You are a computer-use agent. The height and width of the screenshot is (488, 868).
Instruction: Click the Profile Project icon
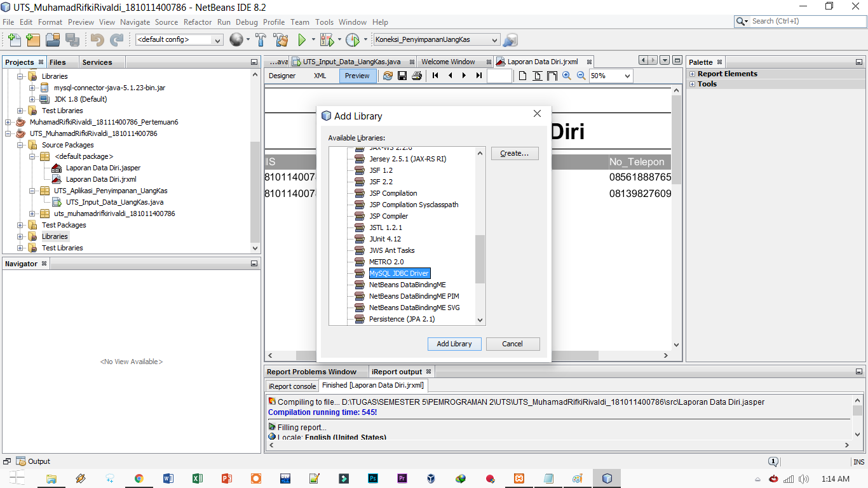tap(353, 39)
